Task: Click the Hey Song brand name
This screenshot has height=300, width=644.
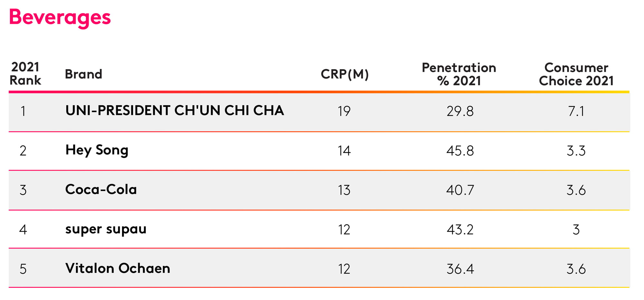Action: click(x=97, y=151)
